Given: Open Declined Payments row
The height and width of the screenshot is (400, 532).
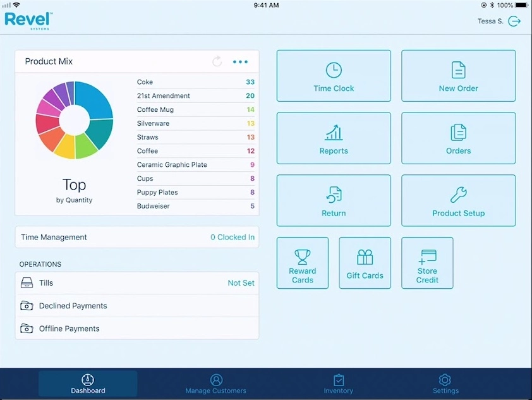Looking at the screenshot, I should click(x=137, y=306).
